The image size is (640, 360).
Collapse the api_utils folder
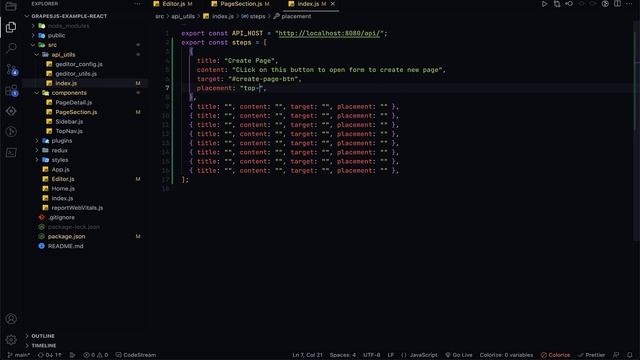coord(63,55)
